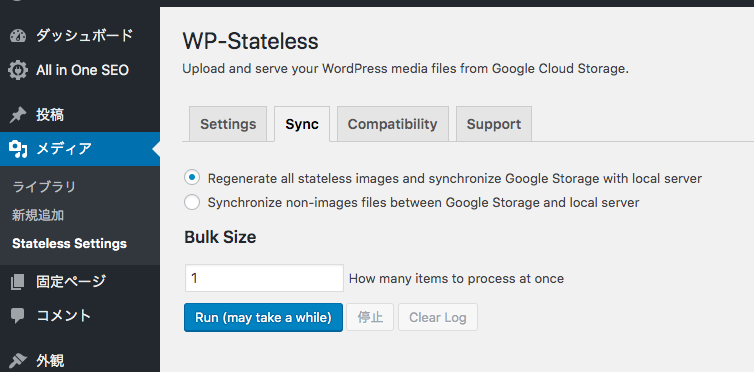
Task: Open Stateless Settings in the sidebar
Action: (x=70, y=244)
